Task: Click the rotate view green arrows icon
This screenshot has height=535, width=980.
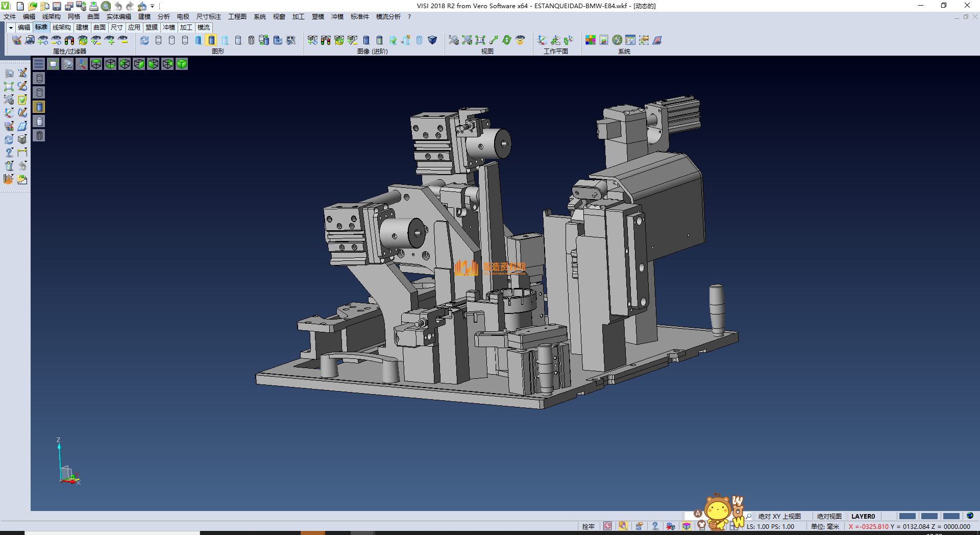Action: click(x=507, y=40)
